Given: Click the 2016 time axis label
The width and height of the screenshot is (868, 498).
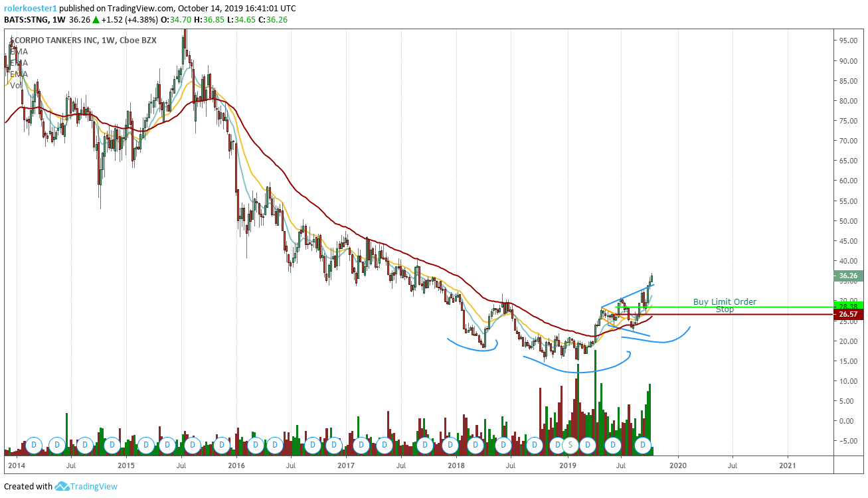Looking at the screenshot, I should 236,467.
